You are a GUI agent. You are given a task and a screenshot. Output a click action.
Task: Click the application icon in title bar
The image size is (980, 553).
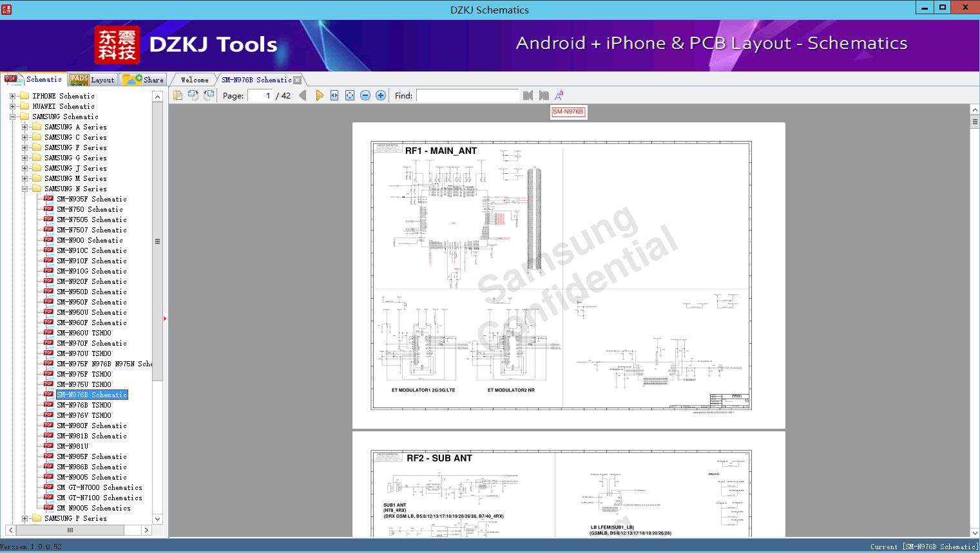(6, 9)
